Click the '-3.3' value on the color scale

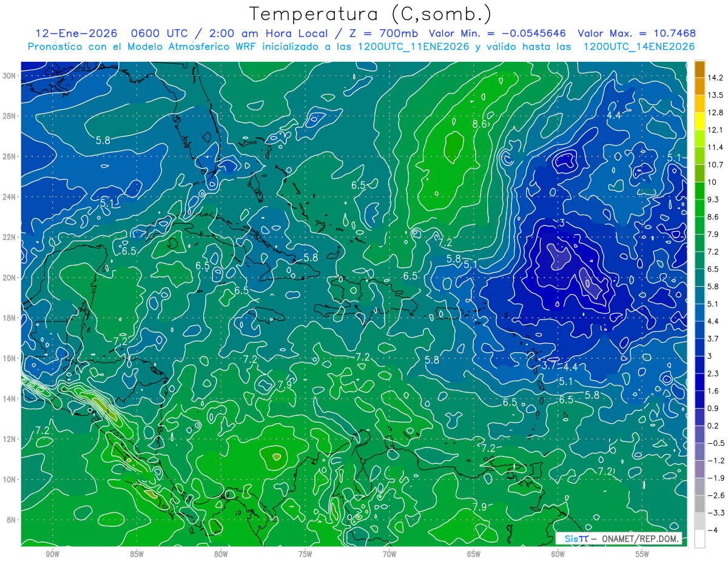coord(716,513)
